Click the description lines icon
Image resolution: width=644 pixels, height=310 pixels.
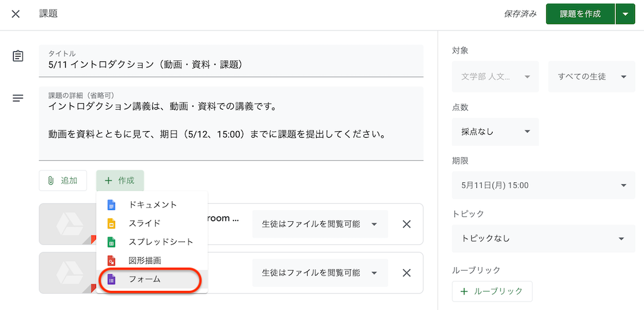[x=18, y=98]
